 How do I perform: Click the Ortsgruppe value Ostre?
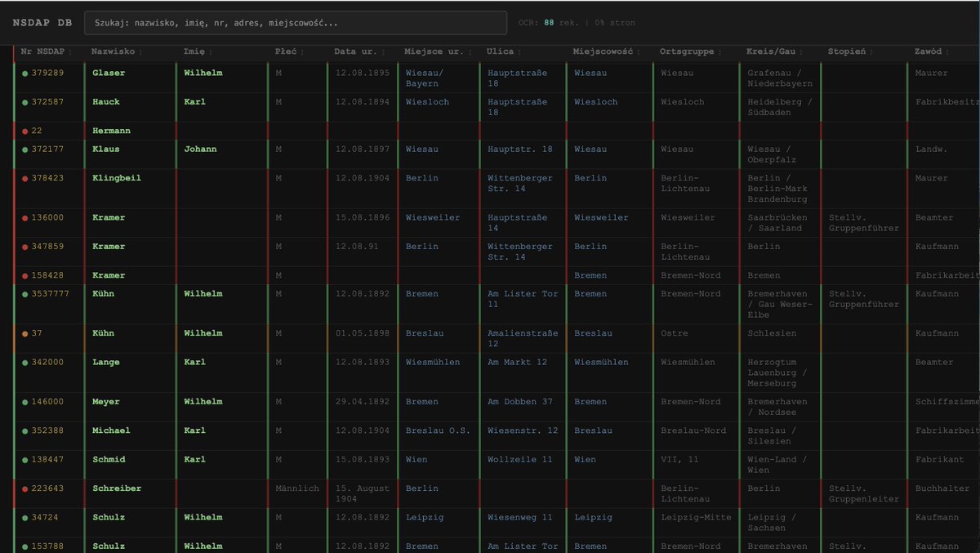pos(675,333)
